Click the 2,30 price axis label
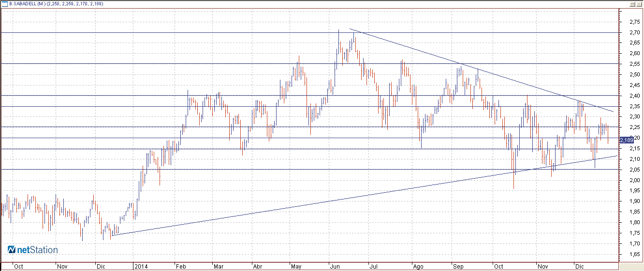 pos(635,117)
